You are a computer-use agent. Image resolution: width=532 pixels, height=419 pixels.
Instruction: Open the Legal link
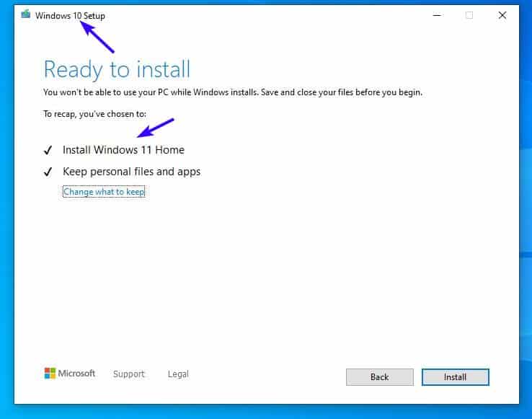pos(178,374)
